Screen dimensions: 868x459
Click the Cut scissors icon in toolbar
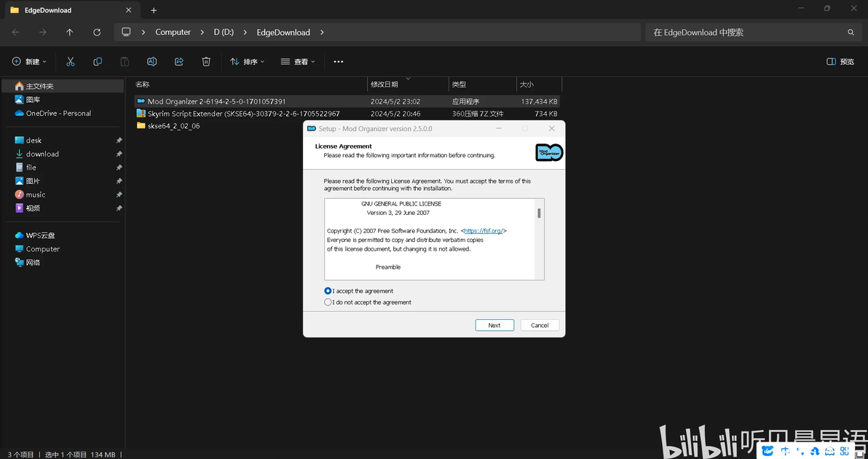click(x=71, y=61)
